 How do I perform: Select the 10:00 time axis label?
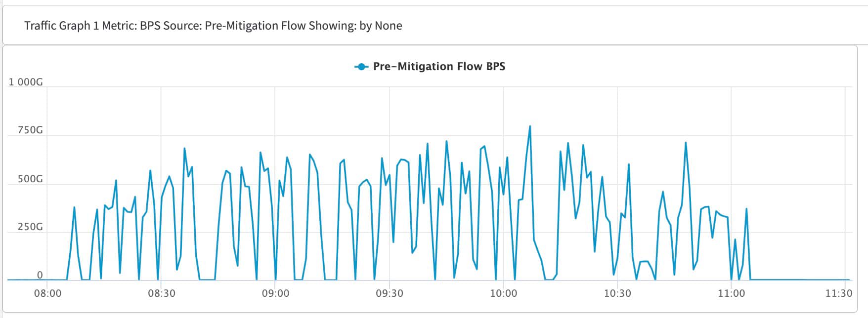tap(503, 293)
